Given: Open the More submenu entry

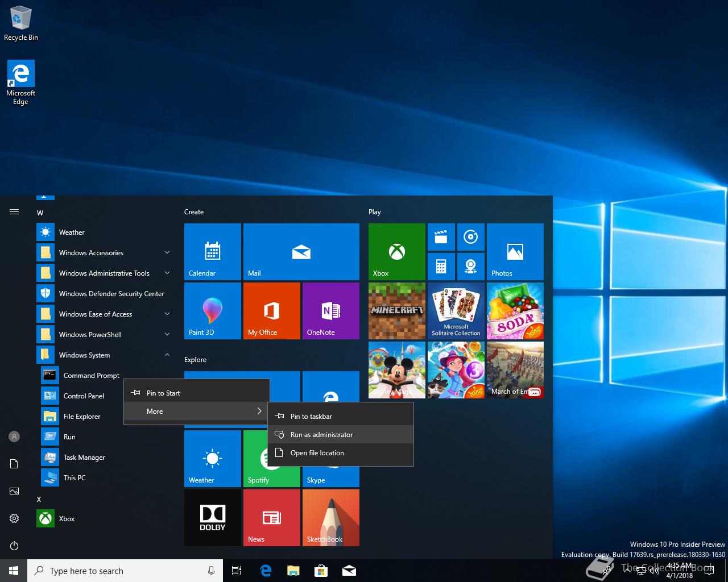Looking at the screenshot, I should (x=197, y=411).
